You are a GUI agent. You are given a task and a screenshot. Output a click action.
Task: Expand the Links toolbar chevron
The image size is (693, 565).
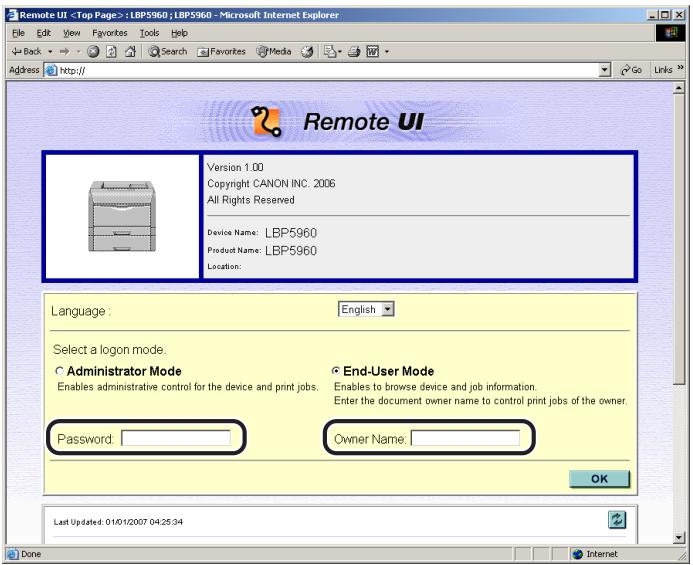point(680,68)
